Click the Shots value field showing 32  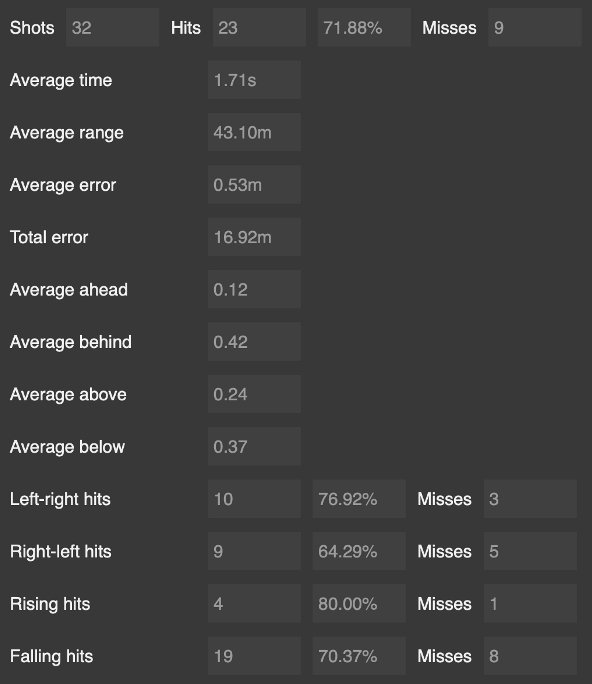(x=112, y=27)
